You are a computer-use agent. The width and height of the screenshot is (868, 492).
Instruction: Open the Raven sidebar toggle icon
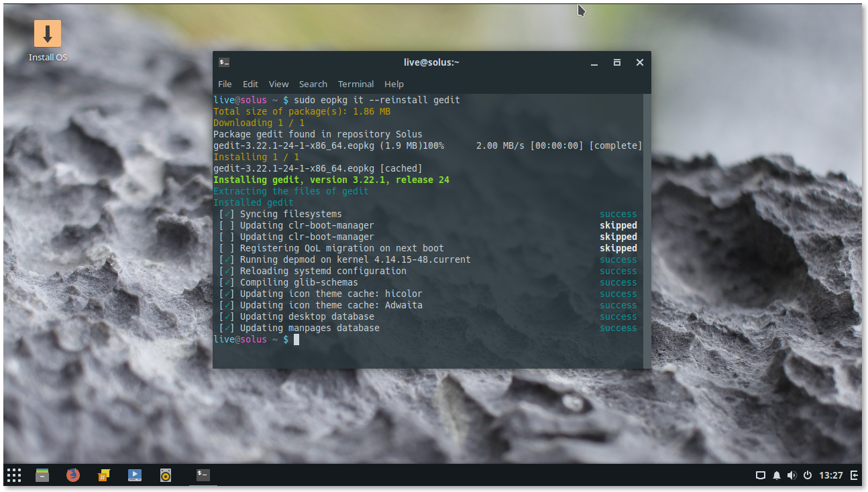click(854, 475)
